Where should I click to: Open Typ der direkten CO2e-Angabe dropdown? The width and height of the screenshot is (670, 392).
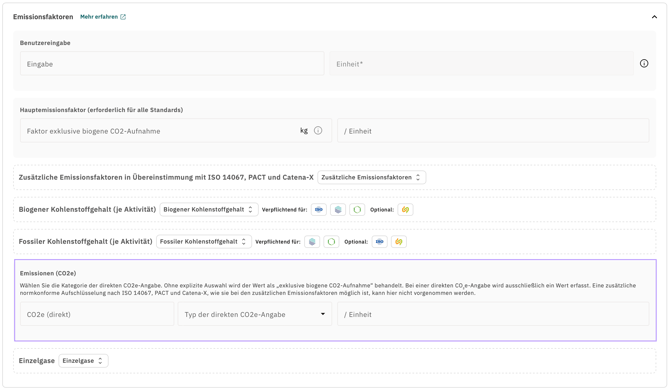coord(255,314)
